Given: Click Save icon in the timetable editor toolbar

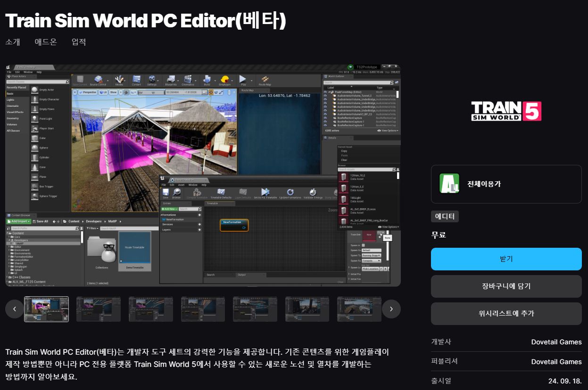Looking at the screenshot, I should [x=165, y=194].
